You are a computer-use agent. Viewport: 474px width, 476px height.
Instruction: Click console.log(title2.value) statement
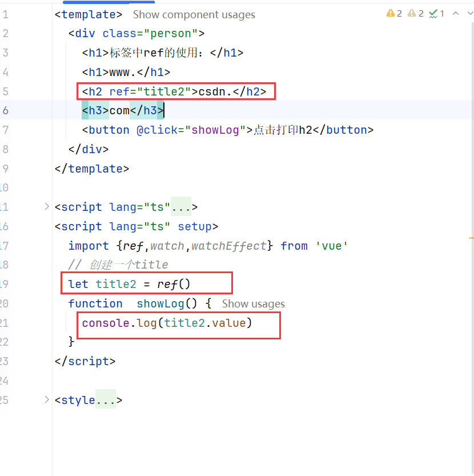point(167,323)
